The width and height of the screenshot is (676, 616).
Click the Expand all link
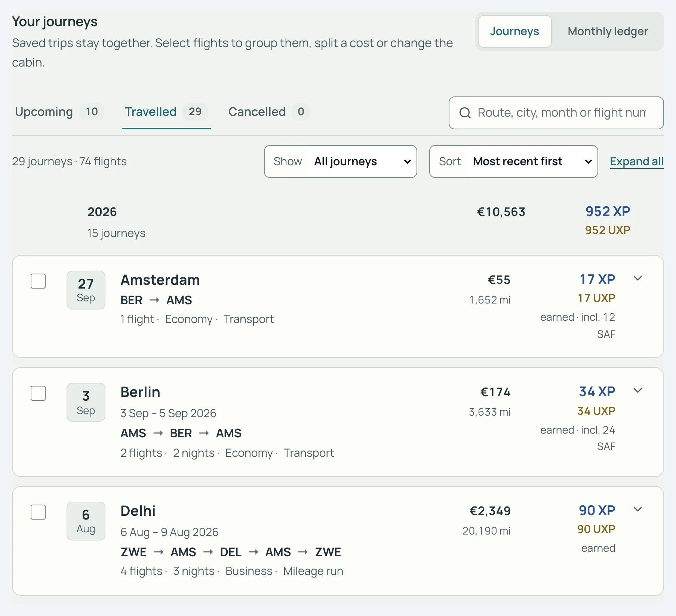[x=637, y=161]
